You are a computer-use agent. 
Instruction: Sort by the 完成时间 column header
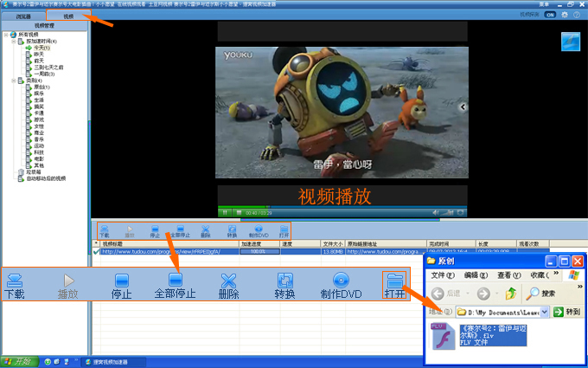[451, 244]
